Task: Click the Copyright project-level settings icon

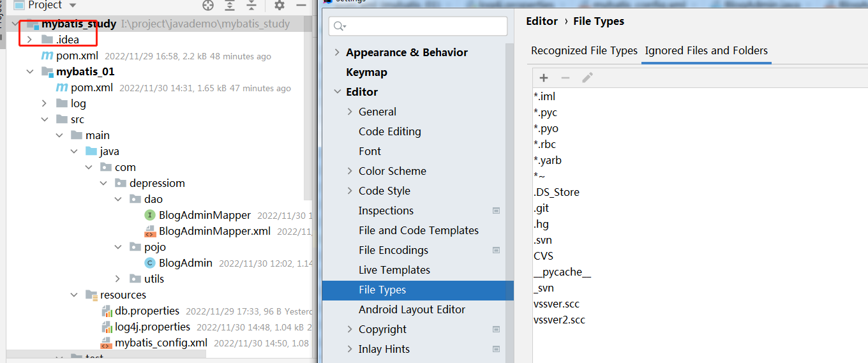Action: click(496, 329)
